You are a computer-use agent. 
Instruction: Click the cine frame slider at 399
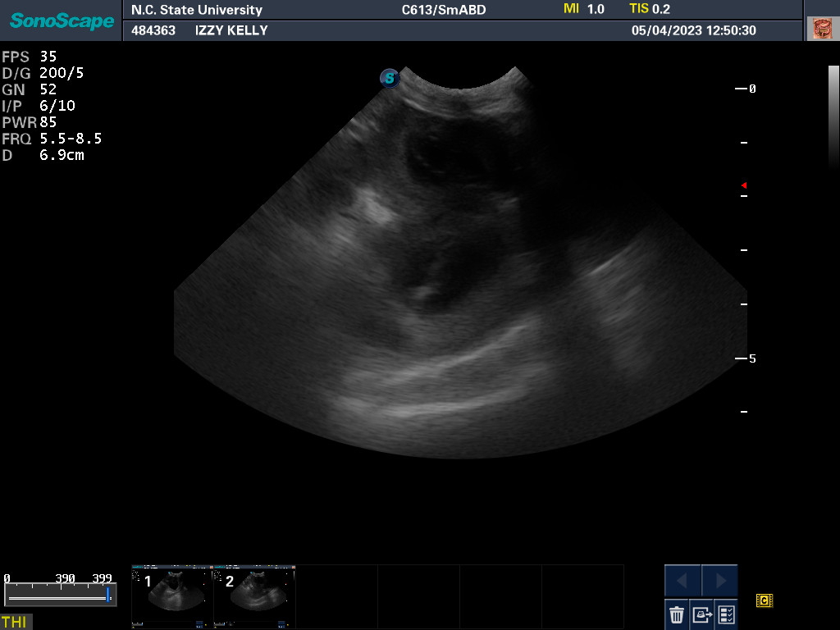pos(107,594)
